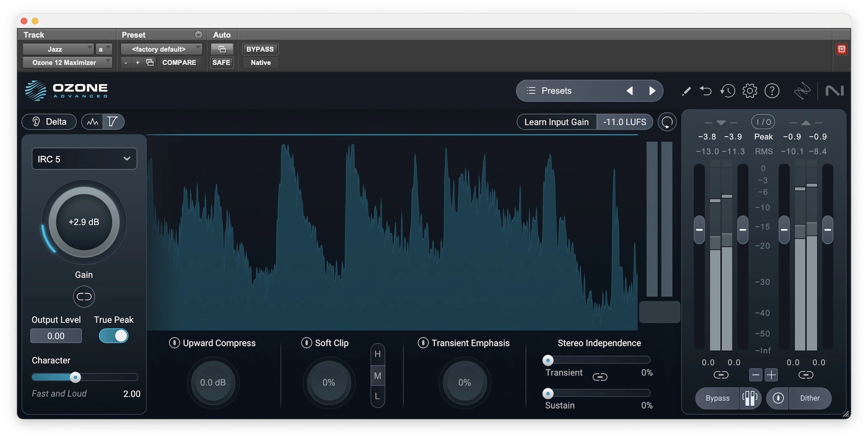Click the Output Level value field

56,336
